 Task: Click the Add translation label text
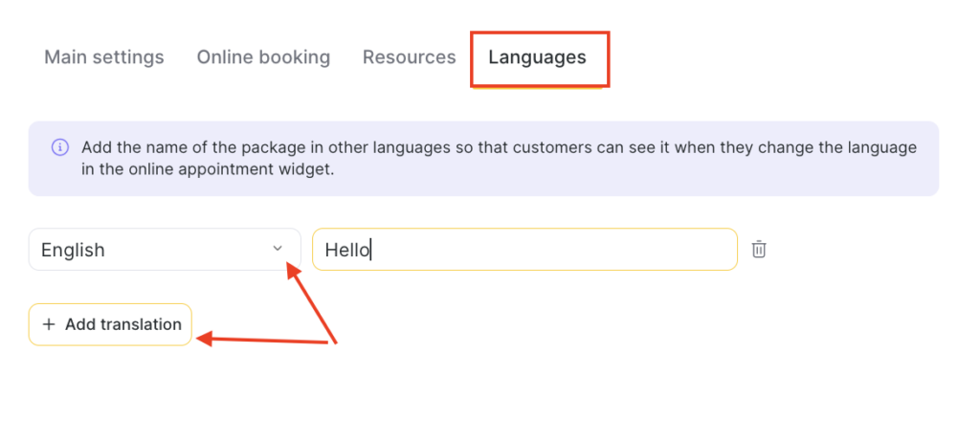point(122,324)
